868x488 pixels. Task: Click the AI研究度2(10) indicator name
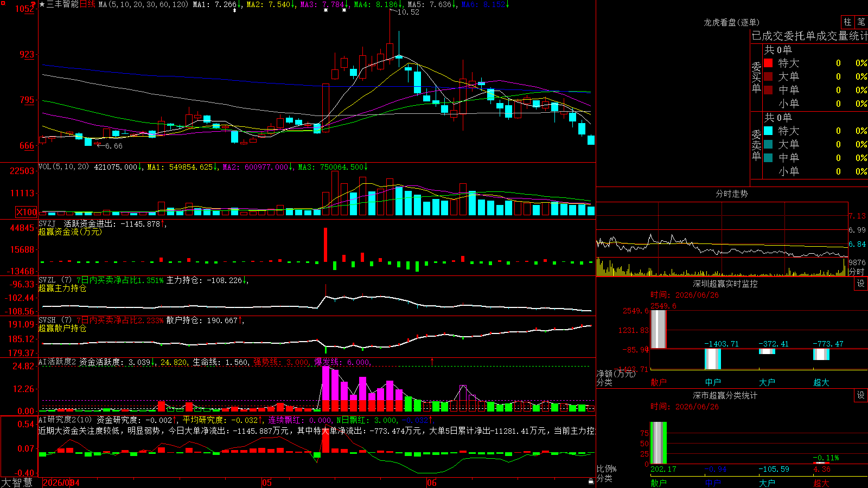click(66, 420)
